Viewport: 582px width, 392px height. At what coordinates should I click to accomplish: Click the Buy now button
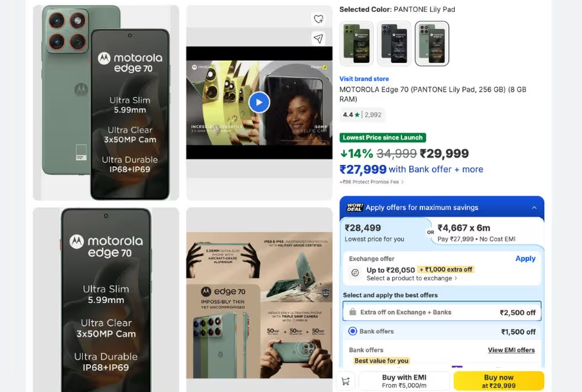click(498, 381)
